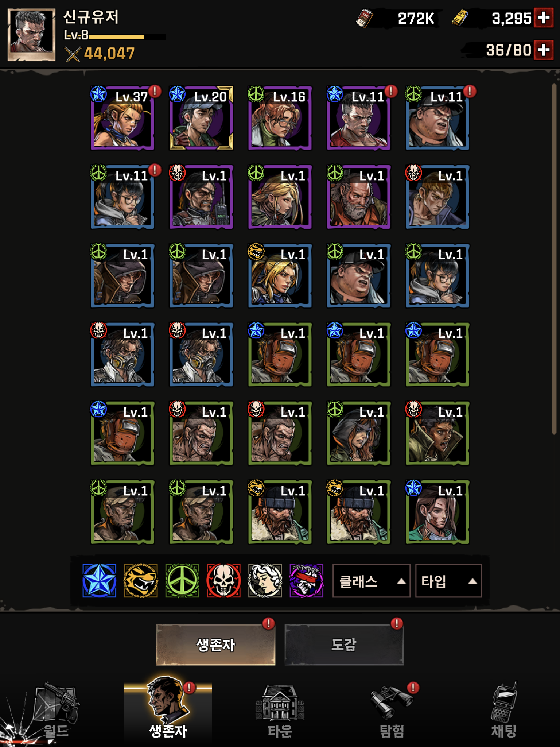Open the player profile avatar

click(32, 35)
